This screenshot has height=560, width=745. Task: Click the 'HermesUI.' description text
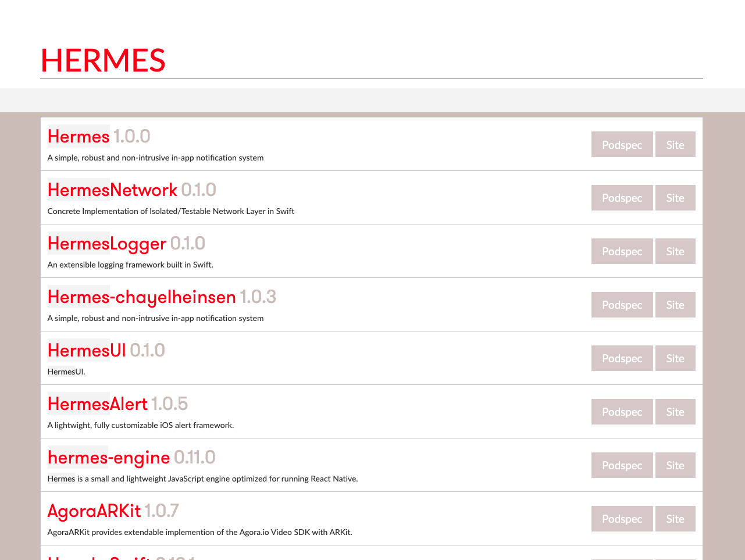(x=66, y=372)
